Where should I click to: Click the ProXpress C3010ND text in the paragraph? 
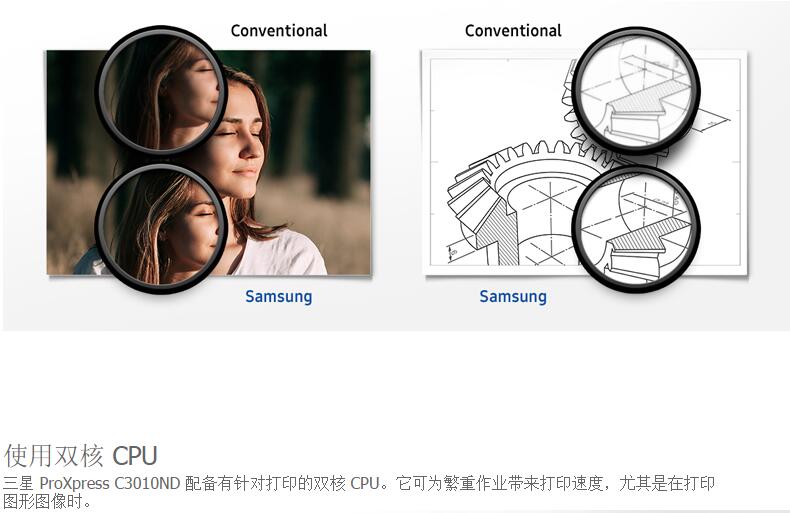point(109,483)
